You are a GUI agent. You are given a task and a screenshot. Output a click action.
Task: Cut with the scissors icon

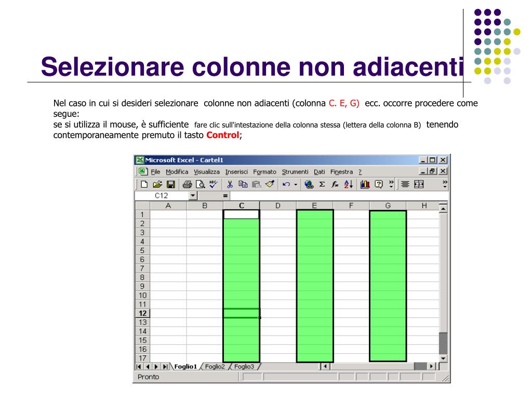point(230,184)
